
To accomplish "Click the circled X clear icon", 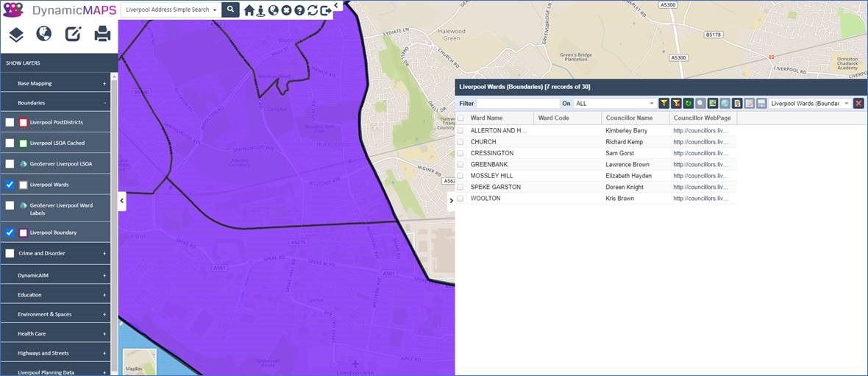I will point(286,10).
